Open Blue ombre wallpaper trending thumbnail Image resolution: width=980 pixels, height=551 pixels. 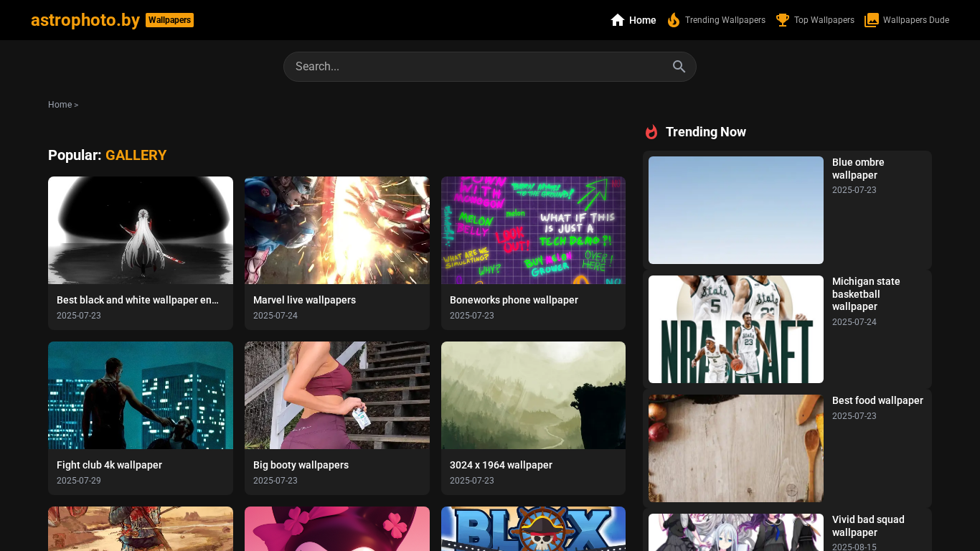(736, 210)
